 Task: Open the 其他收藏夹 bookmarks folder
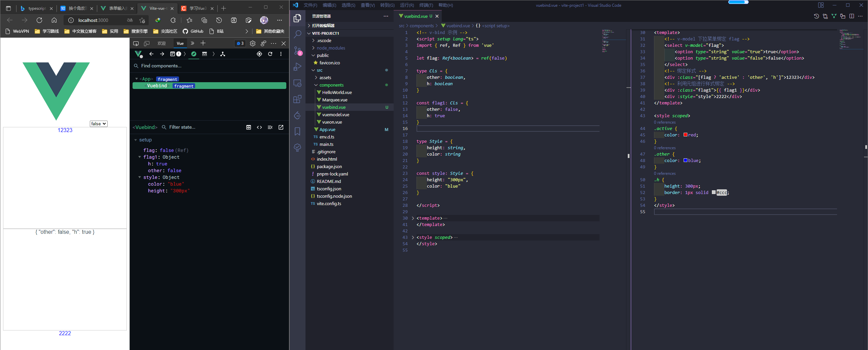[270, 31]
